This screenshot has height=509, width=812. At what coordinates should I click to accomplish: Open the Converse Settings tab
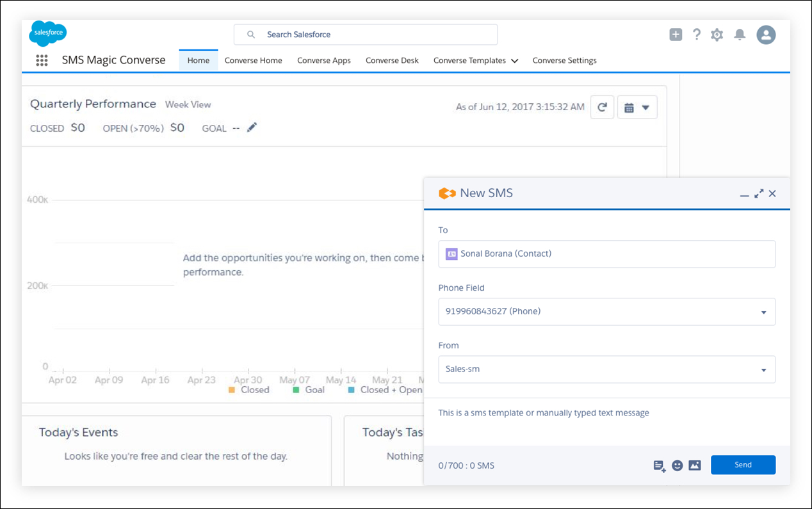coord(565,60)
